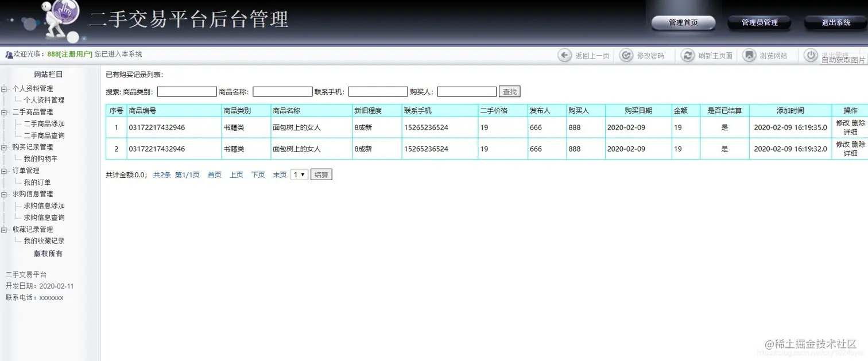Image resolution: width=868 pixels, height=361 pixels.
Task: Open 我的购物车 in sidebar
Action: point(41,159)
